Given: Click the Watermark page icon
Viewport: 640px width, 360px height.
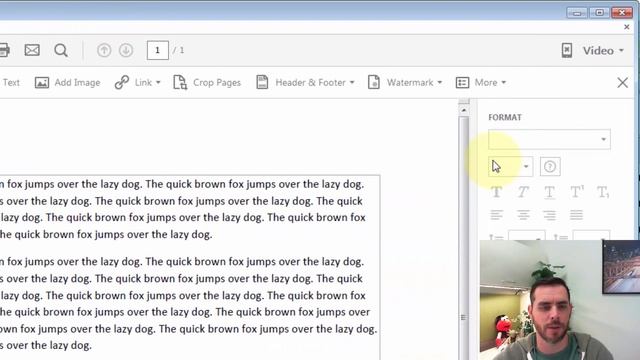Looking at the screenshot, I should [x=373, y=82].
